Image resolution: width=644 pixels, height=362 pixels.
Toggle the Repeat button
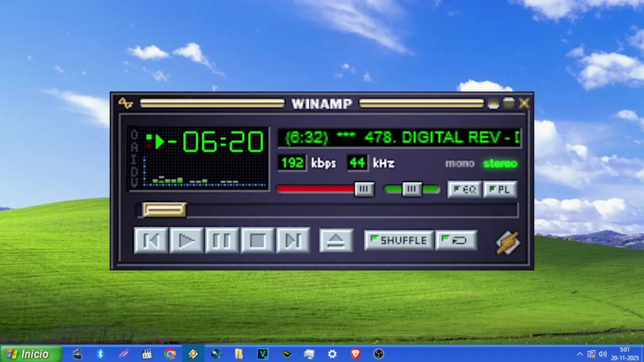tap(456, 240)
